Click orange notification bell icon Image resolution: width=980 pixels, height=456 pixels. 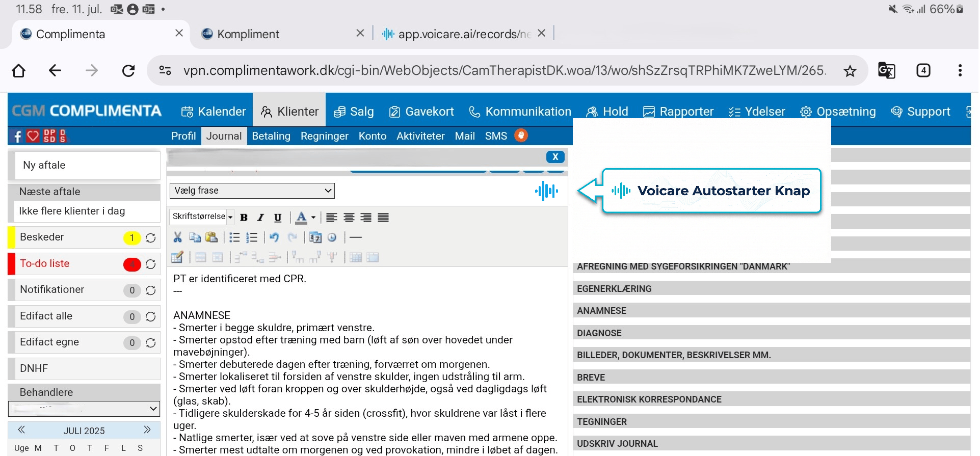521,136
